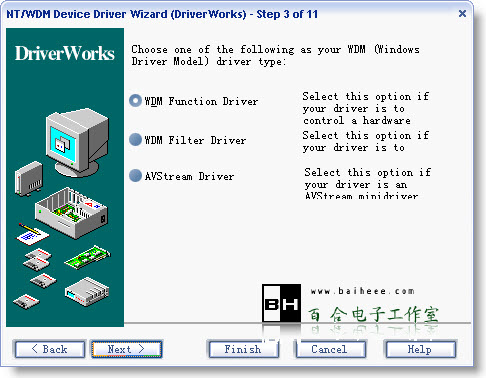The width and height of the screenshot is (486, 378).
Task: Go to the next wizard step
Action: tap(127, 349)
